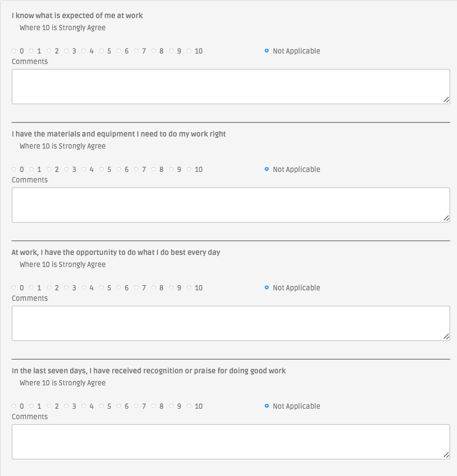This screenshot has width=457, height=476.
Task: Select Not Applicable for recognition question
Action: coord(266,406)
